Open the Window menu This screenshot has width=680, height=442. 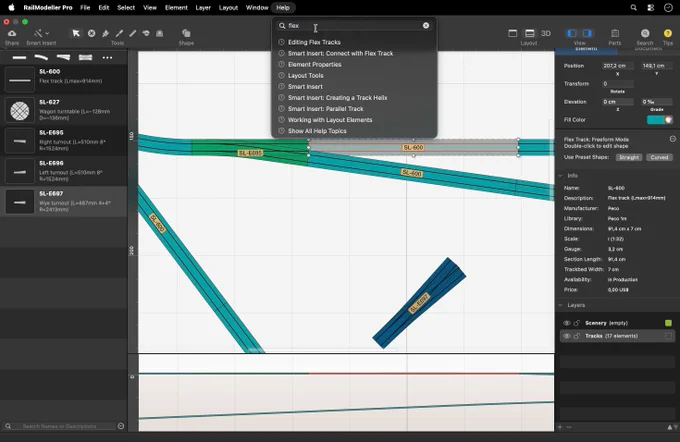257,7
